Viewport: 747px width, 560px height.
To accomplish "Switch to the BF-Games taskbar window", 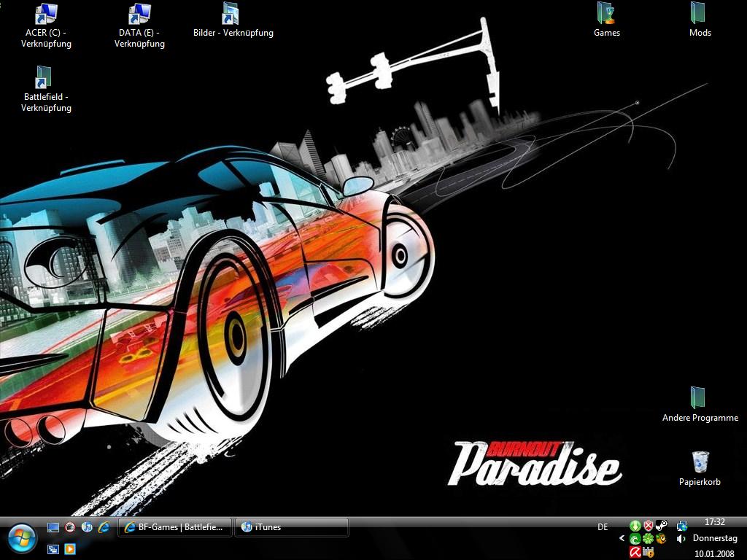I will click(175, 527).
